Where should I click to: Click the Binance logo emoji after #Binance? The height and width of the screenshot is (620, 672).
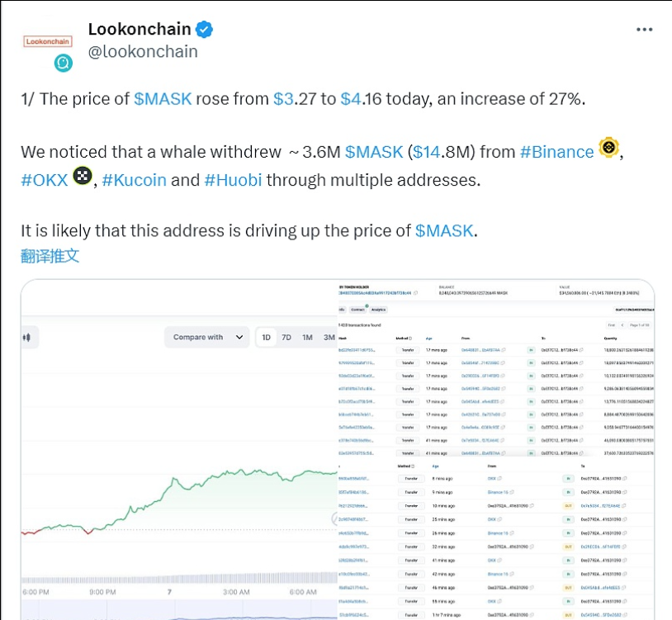(x=609, y=149)
